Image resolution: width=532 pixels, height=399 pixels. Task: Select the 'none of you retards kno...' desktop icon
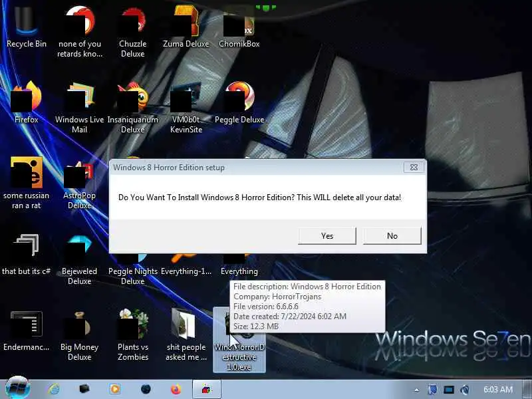80,31
